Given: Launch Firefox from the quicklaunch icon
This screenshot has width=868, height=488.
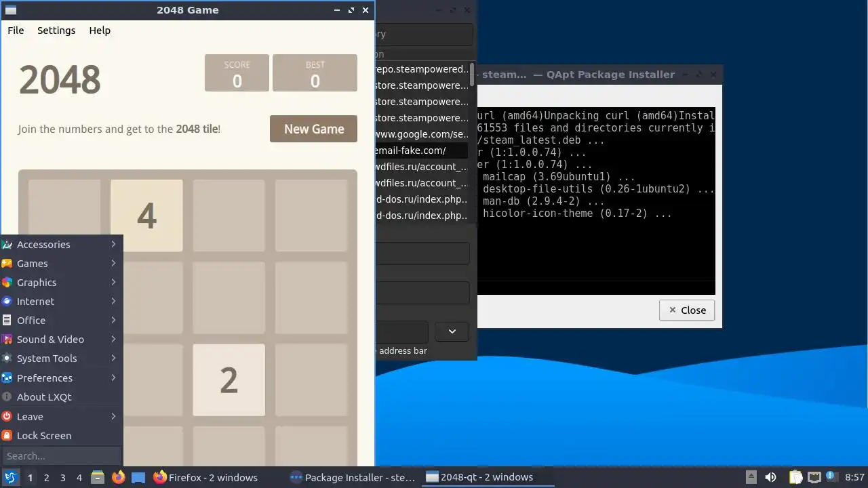Looking at the screenshot, I should point(118,477).
